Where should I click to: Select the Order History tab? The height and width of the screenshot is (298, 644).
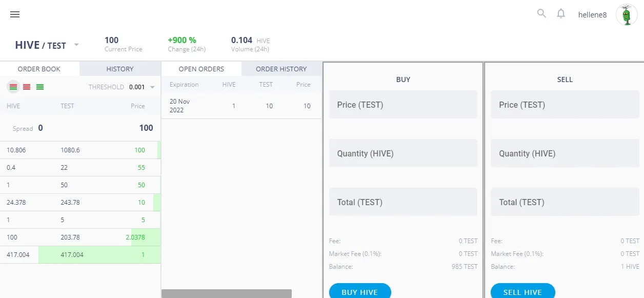tap(281, 69)
